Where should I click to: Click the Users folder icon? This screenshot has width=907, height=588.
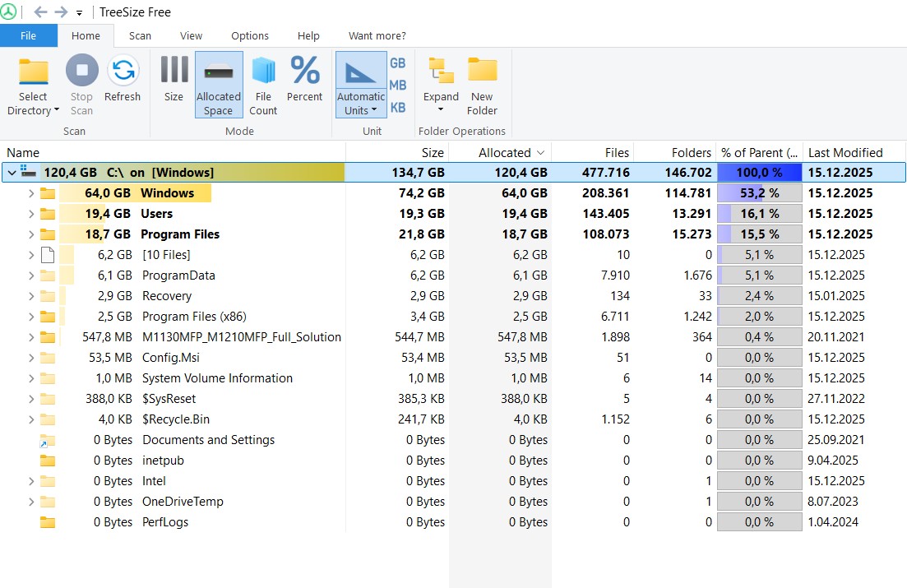[x=48, y=214]
